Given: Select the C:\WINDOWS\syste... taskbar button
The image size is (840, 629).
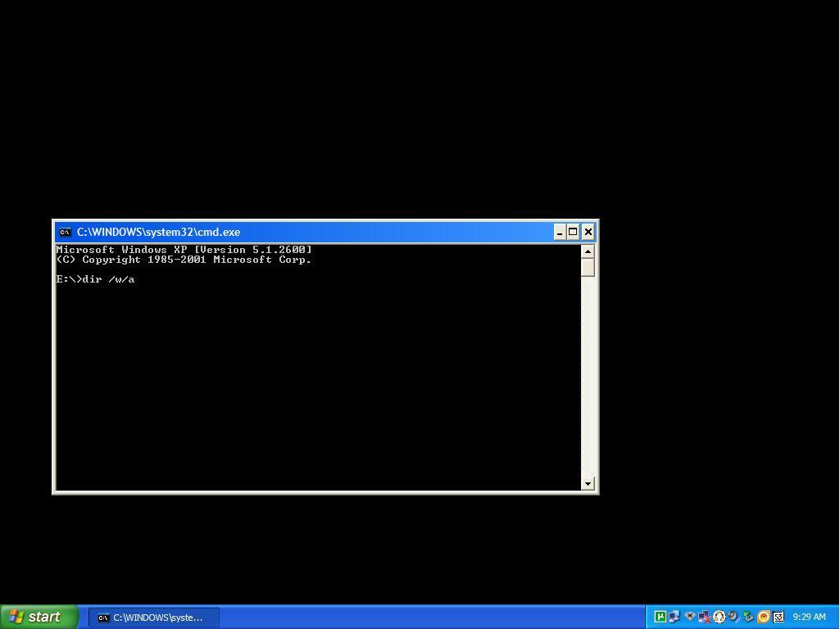Looking at the screenshot, I should coord(154,618).
